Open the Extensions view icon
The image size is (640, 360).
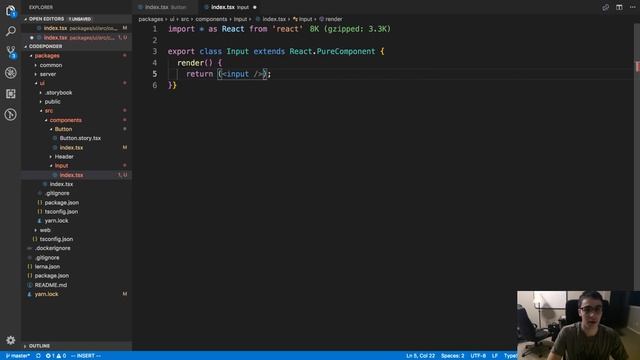[11, 93]
